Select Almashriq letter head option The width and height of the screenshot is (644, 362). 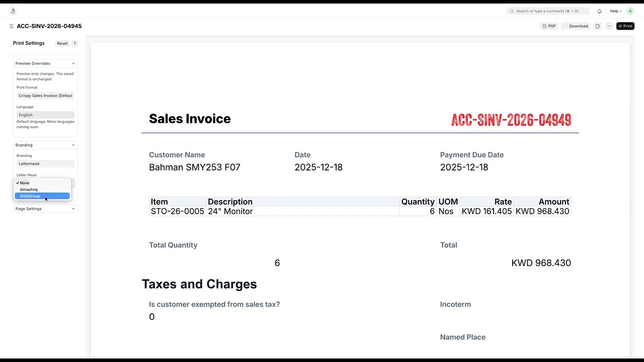(x=29, y=190)
